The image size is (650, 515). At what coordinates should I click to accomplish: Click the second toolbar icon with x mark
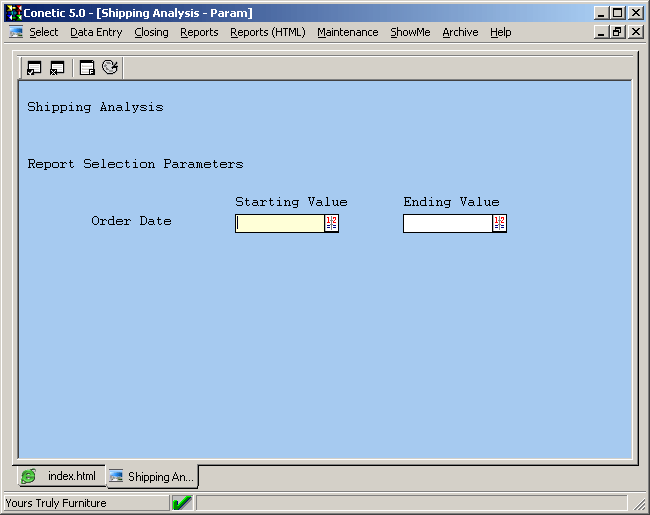(57, 68)
